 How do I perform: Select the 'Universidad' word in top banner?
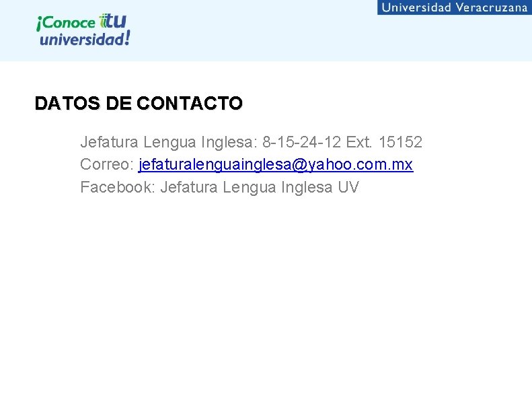click(x=416, y=7)
